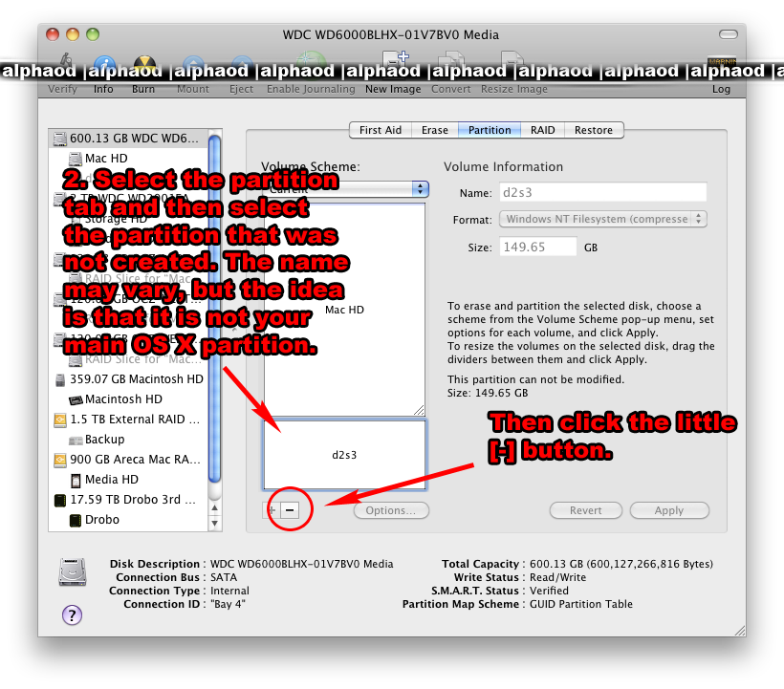Click the 359.07 GB Macintosh HD disk icon
Screen dimensions: 784x689
[60, 379]
